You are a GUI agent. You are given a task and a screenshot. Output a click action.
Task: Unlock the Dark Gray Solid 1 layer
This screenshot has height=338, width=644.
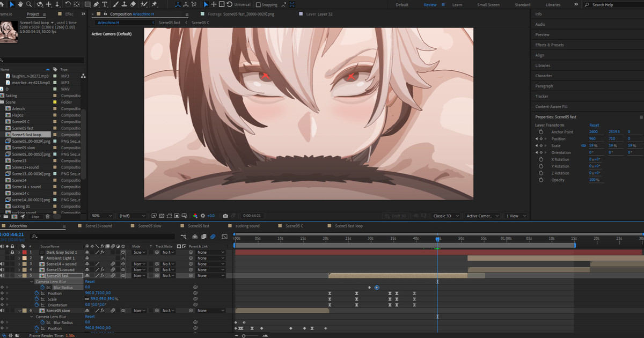coord(13,252)
